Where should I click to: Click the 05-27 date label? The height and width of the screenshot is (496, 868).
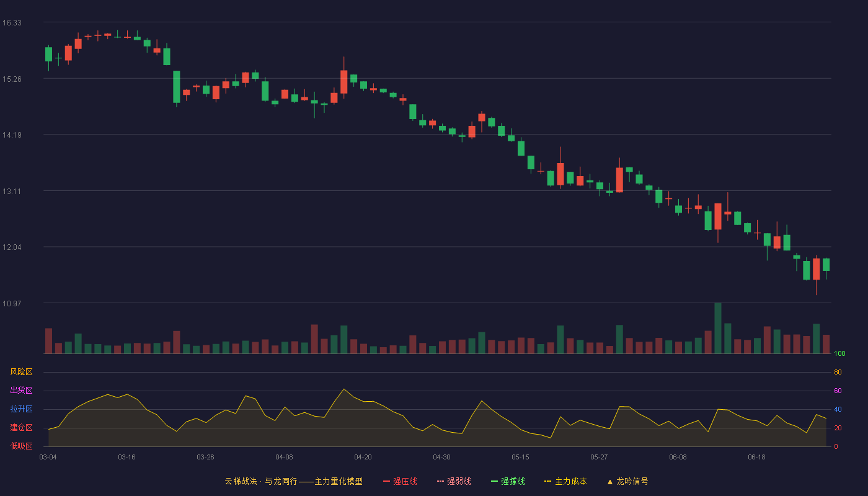pos(599,457)
